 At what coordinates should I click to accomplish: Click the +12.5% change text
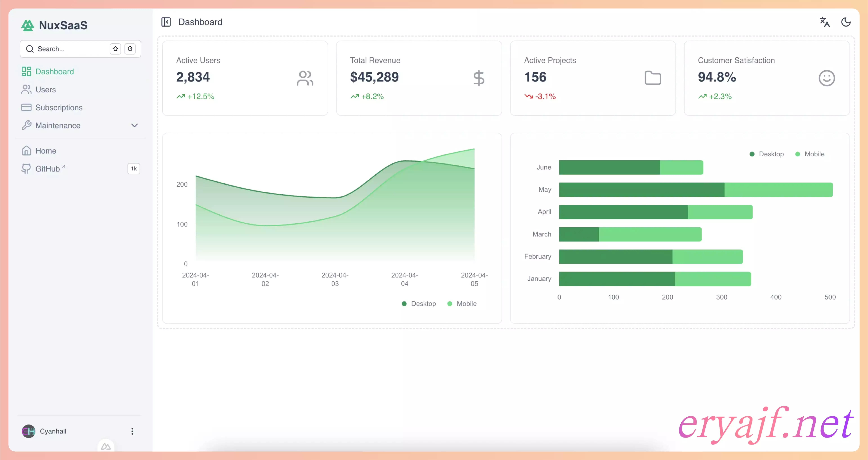click(201, 96)
